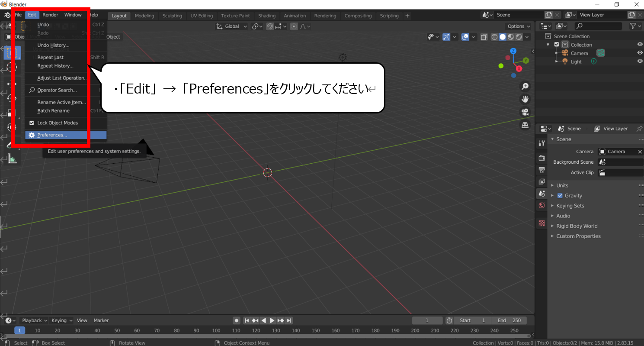Click the zoom view magnifier gizmo

pos(525,86)
